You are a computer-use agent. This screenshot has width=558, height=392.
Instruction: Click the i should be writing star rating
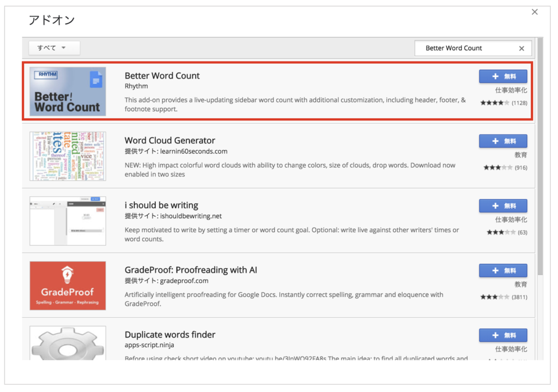point(501,232)
